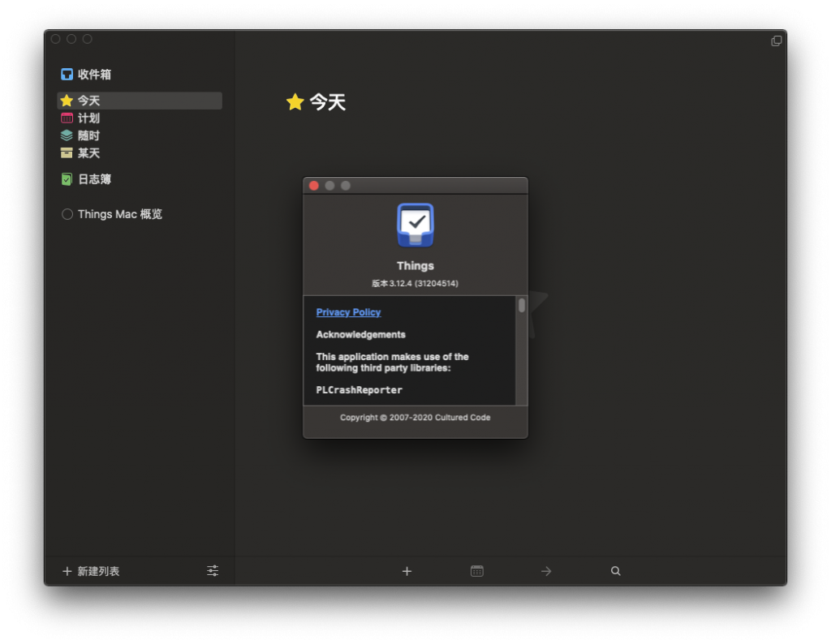Image resolution: width=831 pixels, height=644 pixels.
Task: Click the Things app name in About dialog
Action: (x=415, y=265)
